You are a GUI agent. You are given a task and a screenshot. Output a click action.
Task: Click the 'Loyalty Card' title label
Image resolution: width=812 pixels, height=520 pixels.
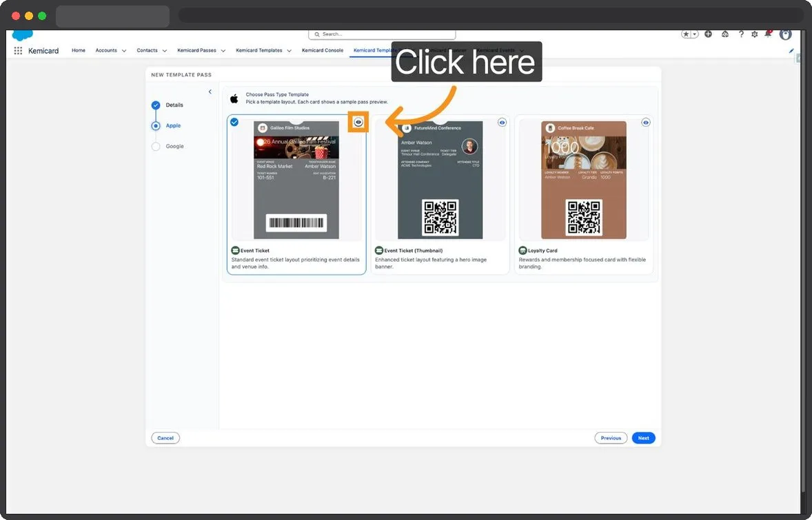pos(542,251)
